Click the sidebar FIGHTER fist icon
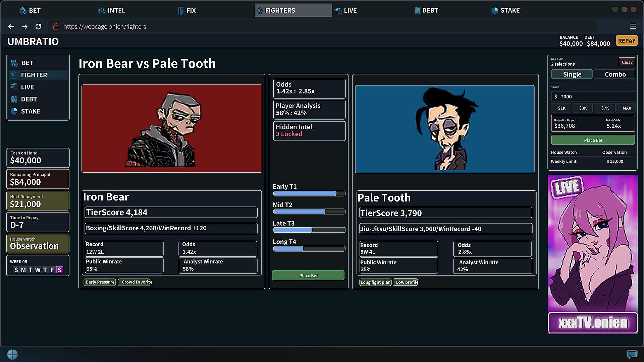The width and height of the screenshot is (644, 362). 14,75
